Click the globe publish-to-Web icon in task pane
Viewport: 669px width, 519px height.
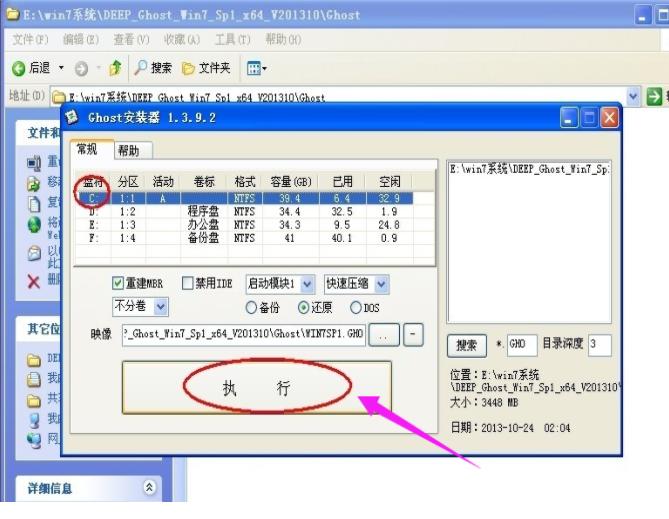tap(34, 225)
